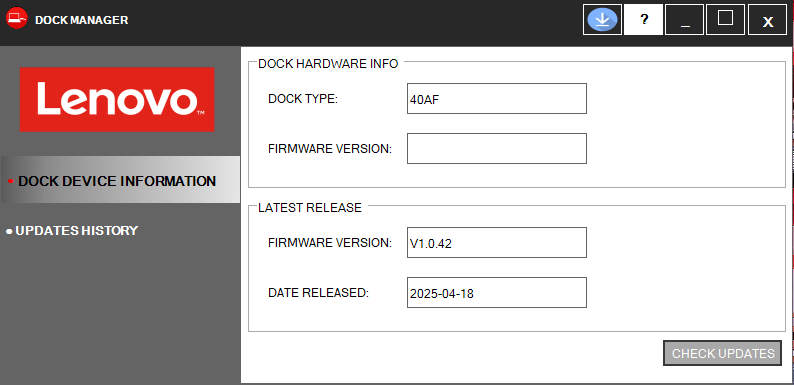Click the latest Firmware Version field V1.0.42
This screenshot has height=385, width=794.
tap(497, 242)
